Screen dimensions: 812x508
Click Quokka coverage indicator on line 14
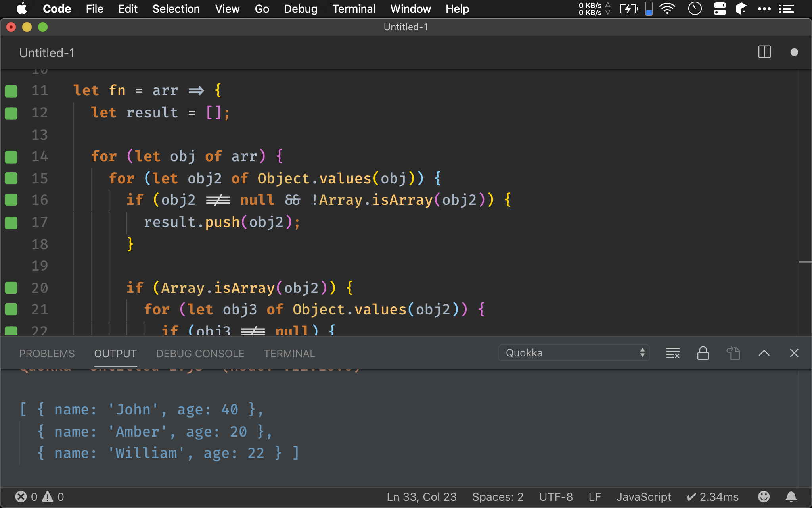click(x=11, y=157)
